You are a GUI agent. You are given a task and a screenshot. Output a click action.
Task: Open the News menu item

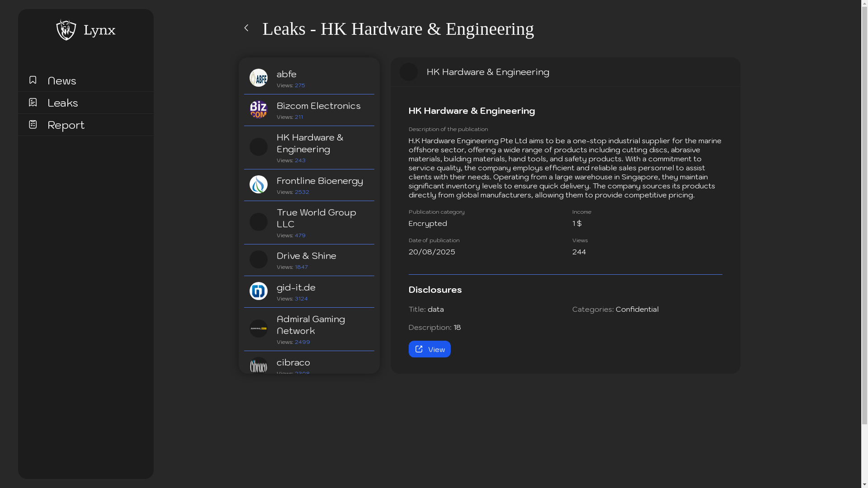(x=62, y=80)
